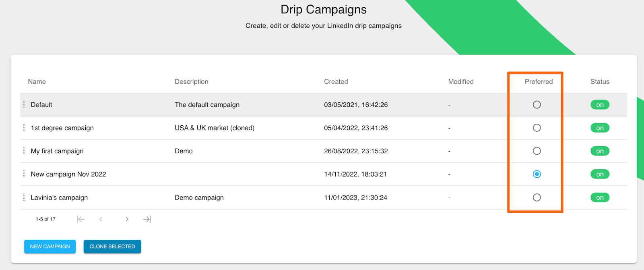Viewport: 644px width, 270px height.
Task: Click drag handle for 1st degree campaign
Action: (x=24, y=128)
